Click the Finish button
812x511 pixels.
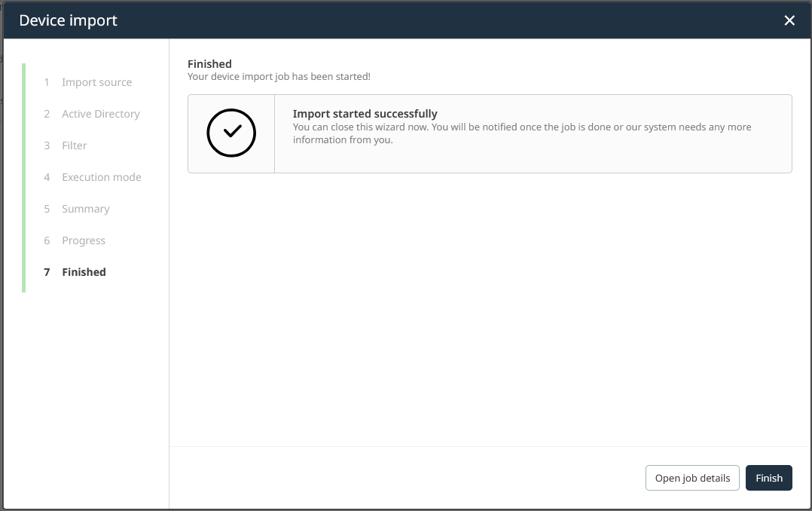point(768,478)
